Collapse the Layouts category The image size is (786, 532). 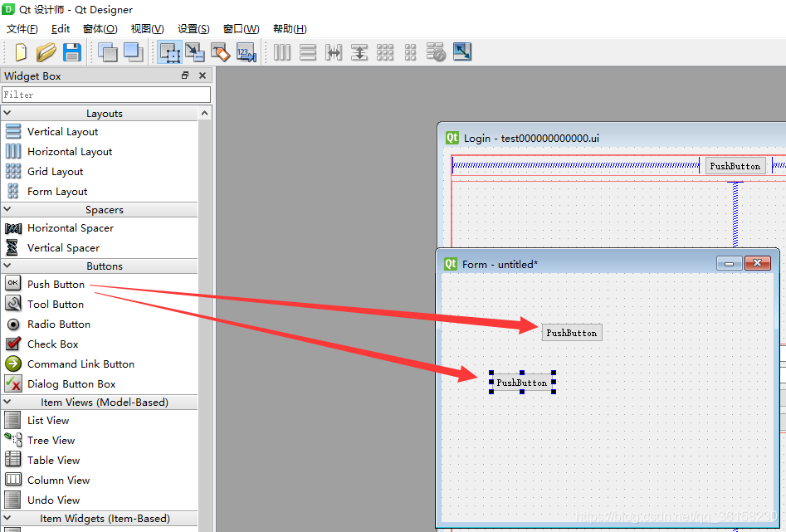(7, 114)
